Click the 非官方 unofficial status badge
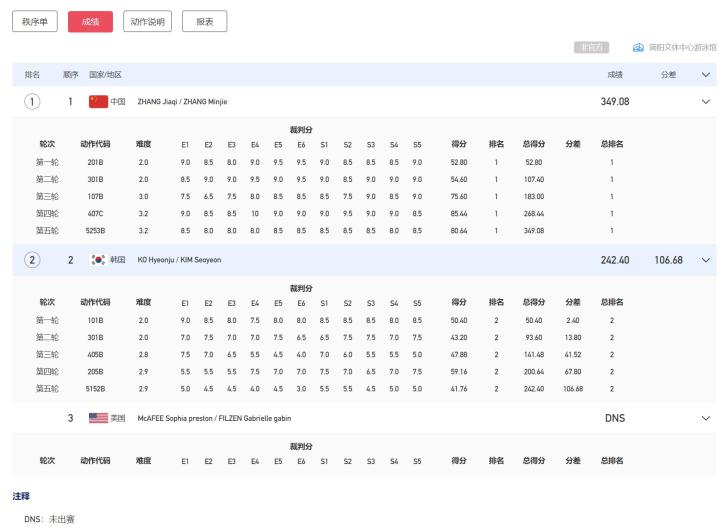Image resolution: width=720 pixels, height=529 pixels. point(591,48)
